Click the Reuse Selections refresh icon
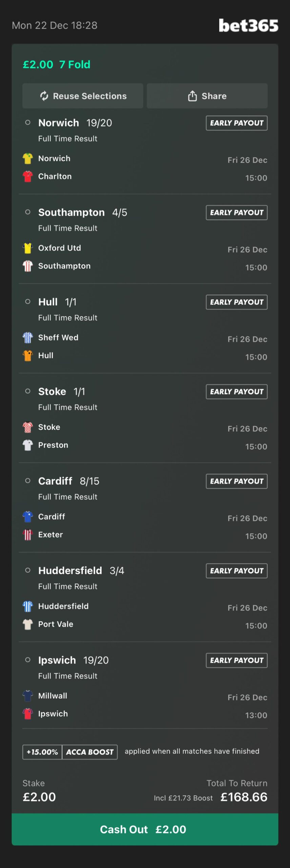The width and height of the screenshot is (290, 868). 44,96
